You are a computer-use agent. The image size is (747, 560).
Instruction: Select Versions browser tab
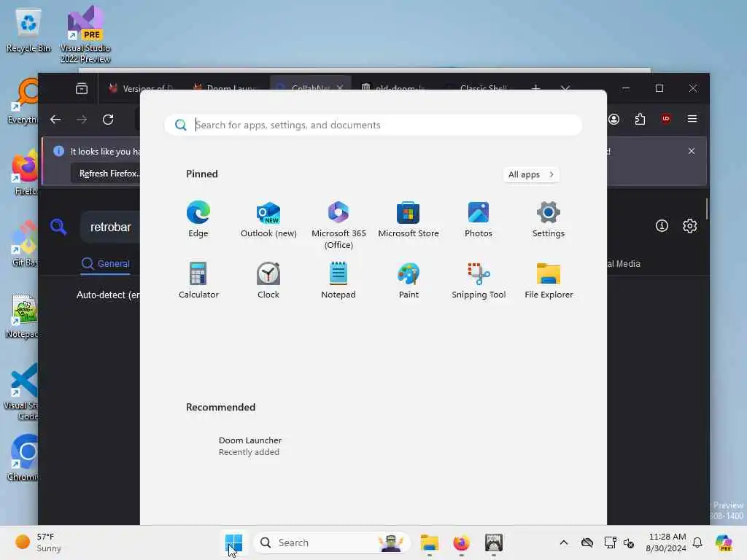point(141,88)
